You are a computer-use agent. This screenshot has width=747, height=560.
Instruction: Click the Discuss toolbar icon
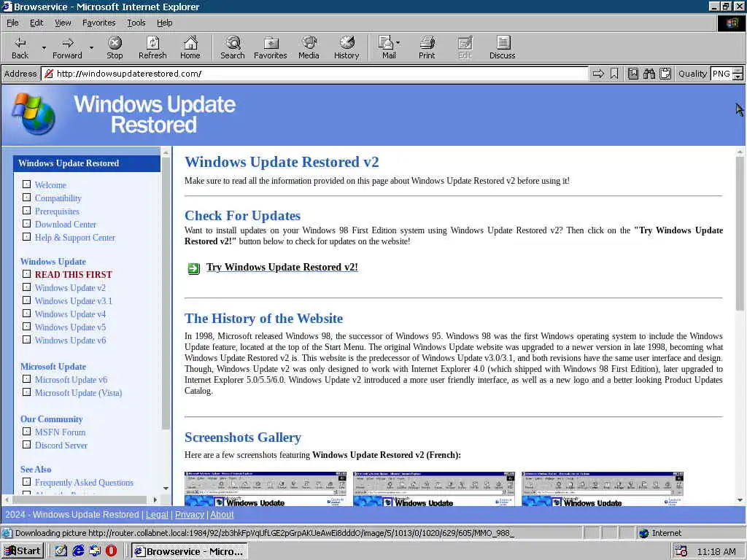click(x=502, y=47)
